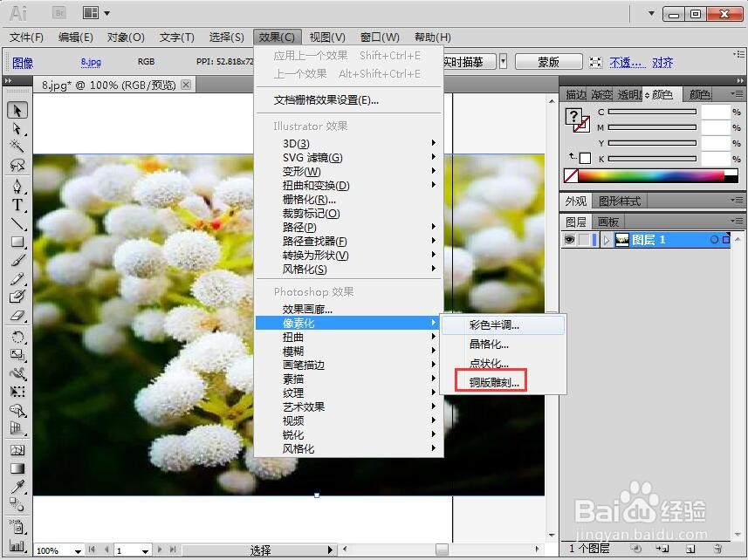Click inside the C percentage field

pos(716,111)
